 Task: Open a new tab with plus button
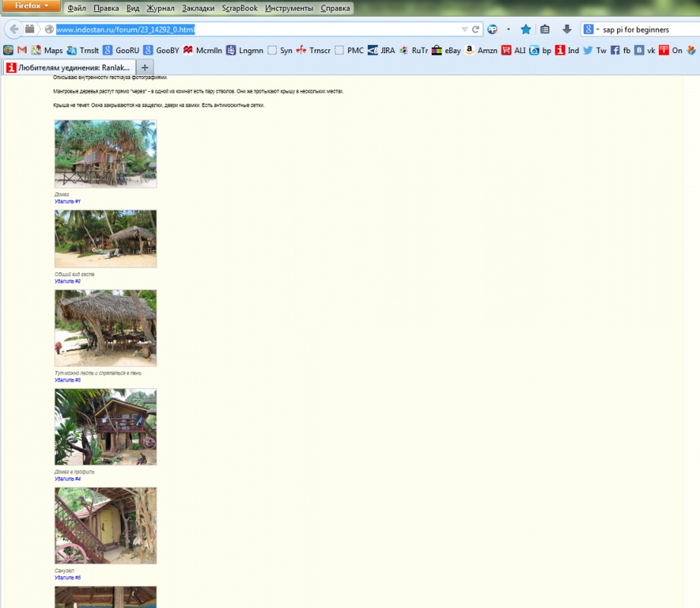click(x=145, y=67)
